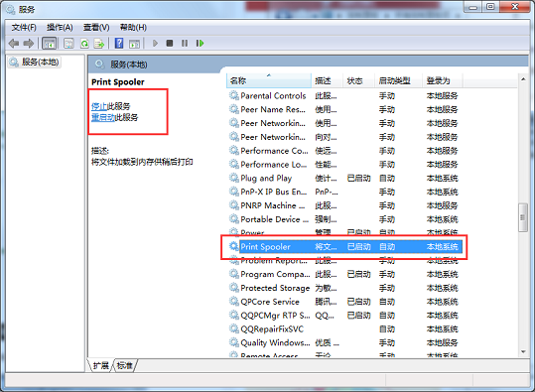Toggle the action pane toolbar icon
This screenshot has width=535, height=392.
click(134, 44)
